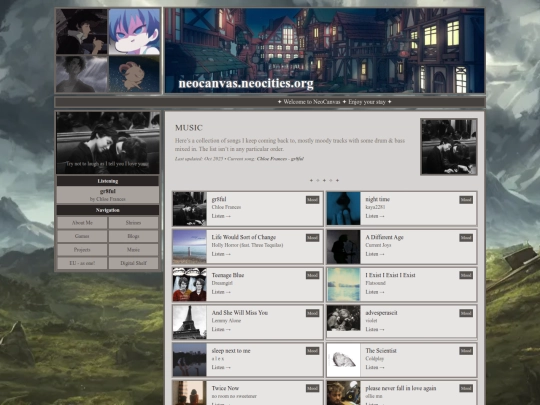Click the smoking character avatar image
This screenshot has height=405, width=540.
coord(82,31)
